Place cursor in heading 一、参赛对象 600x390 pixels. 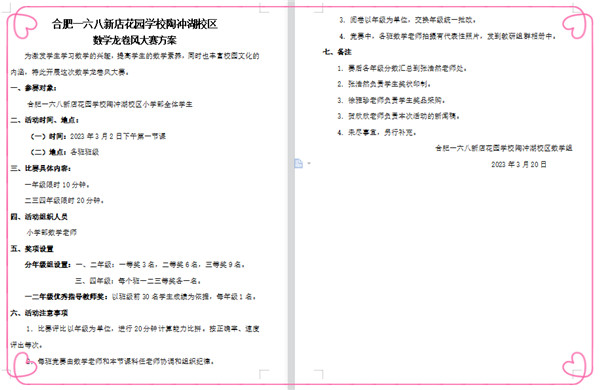point(34,88)
